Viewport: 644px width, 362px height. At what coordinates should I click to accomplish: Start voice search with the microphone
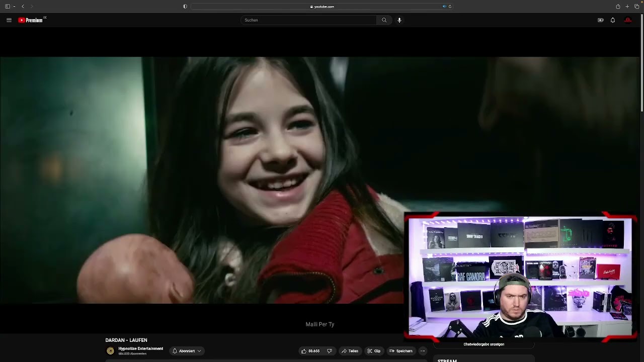[399, 20]
